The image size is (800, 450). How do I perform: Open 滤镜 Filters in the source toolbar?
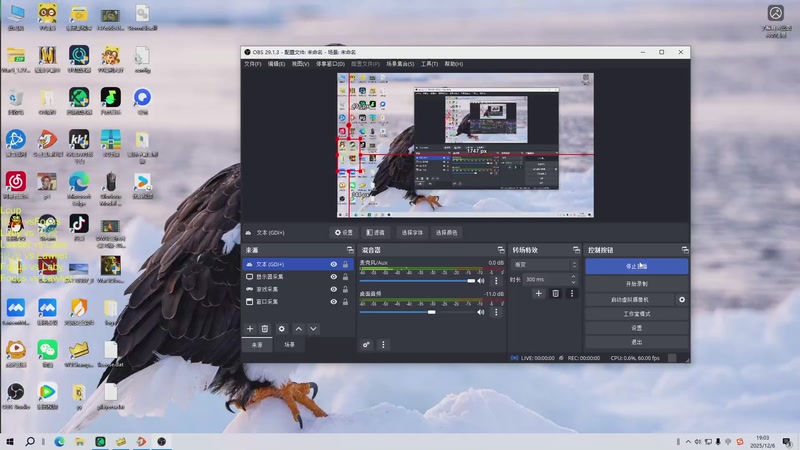[x=376, y=233]
